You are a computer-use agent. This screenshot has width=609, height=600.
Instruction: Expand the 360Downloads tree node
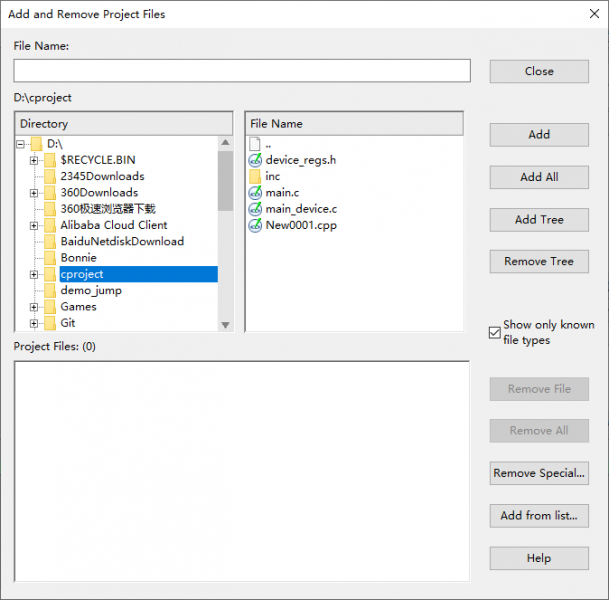[34, 193]
